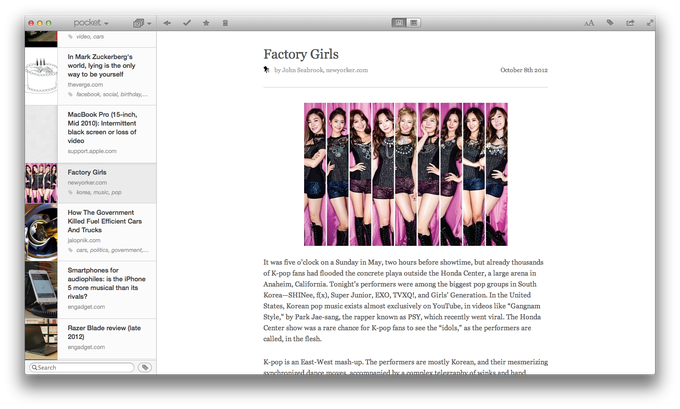680x409 pixels.
Task: Open the pocket title dropdown menu
Action: click(91, 23)
